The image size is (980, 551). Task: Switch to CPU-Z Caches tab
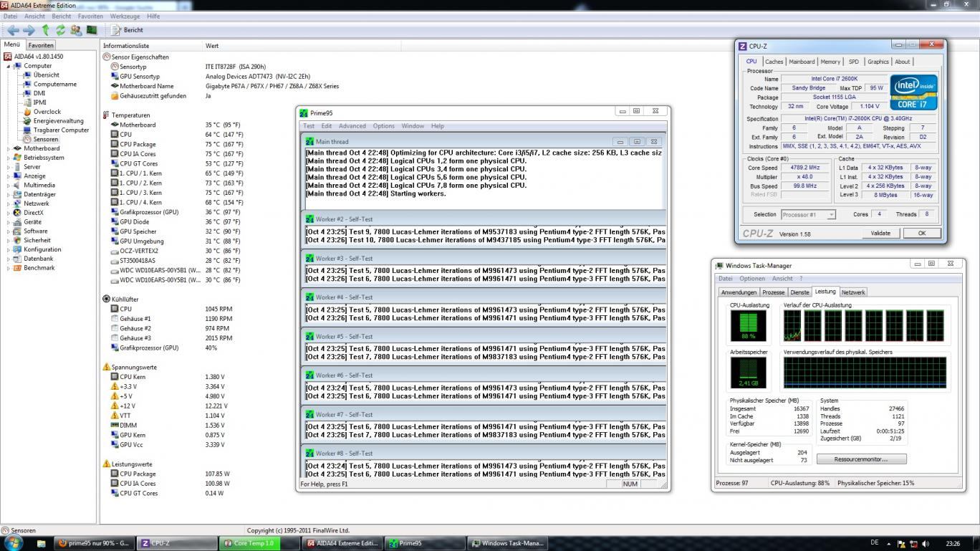click(x=774, y=62)
